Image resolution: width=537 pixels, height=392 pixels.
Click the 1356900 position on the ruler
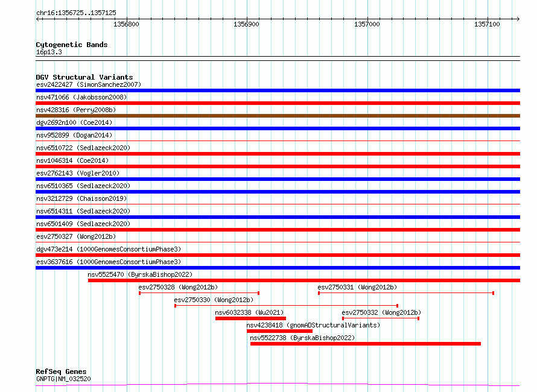(x=247, y=24)
